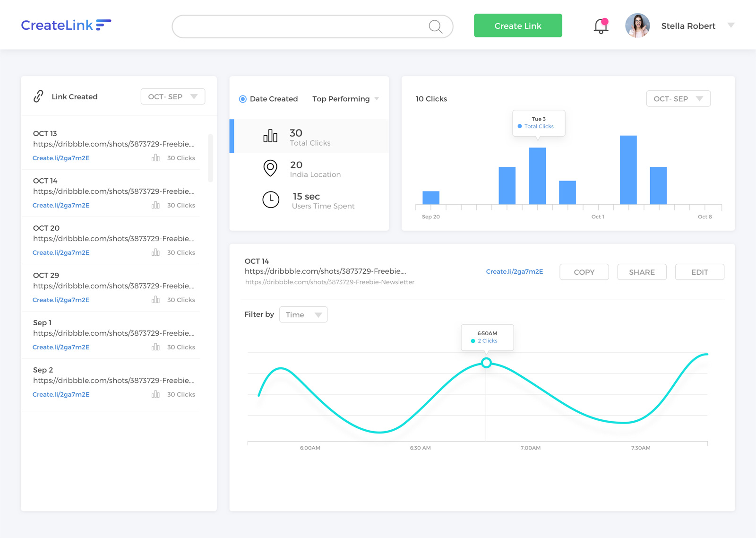Switch to the Top Performing view

click(341, 99)
